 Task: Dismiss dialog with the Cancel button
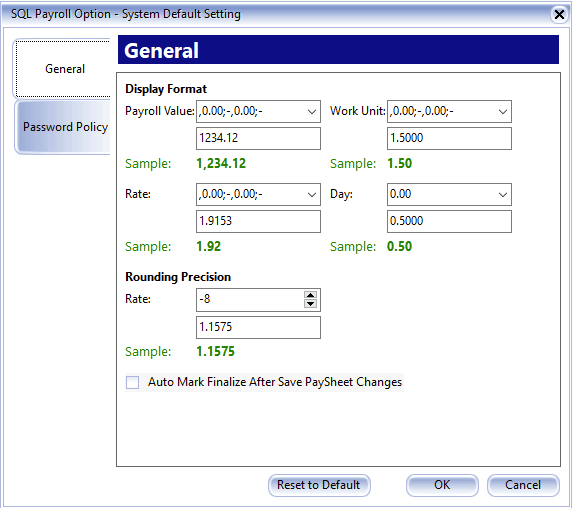pos(523,485)
